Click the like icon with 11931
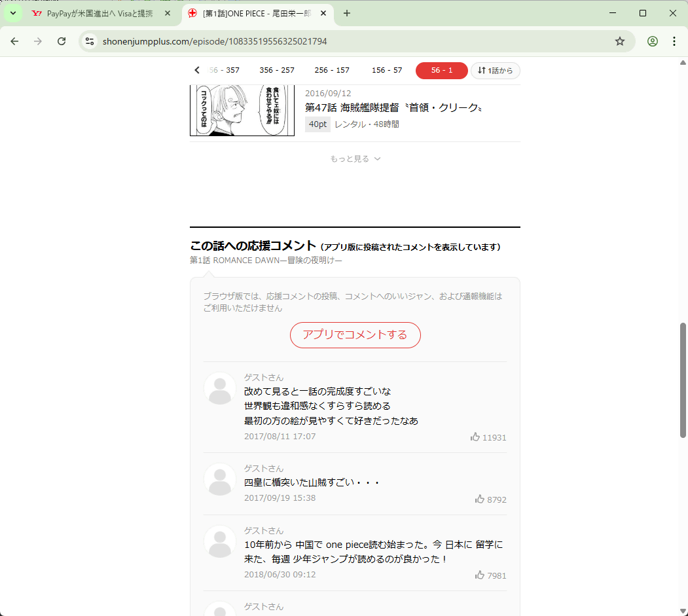Screen dimensions: 688x616 click(x=475, y=437)
